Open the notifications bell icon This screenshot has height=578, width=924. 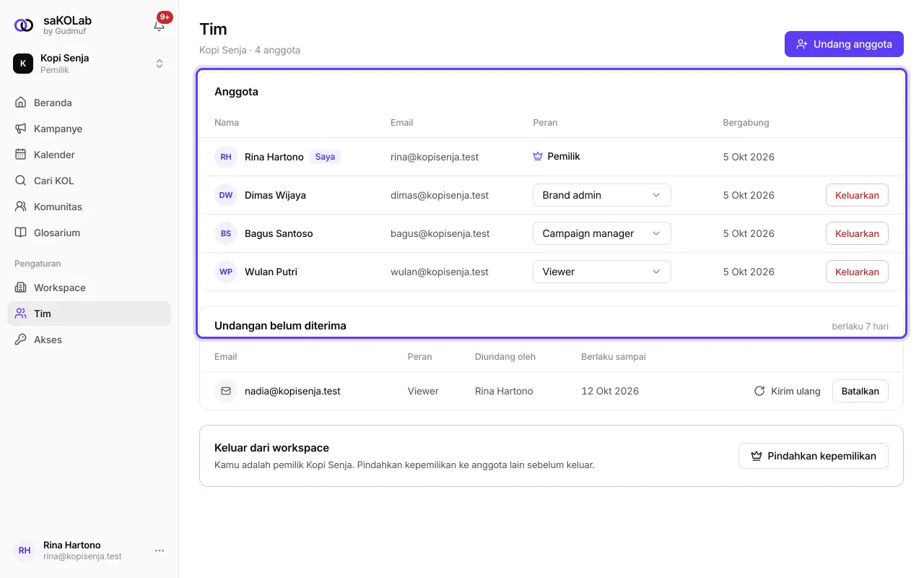point(160,25)
